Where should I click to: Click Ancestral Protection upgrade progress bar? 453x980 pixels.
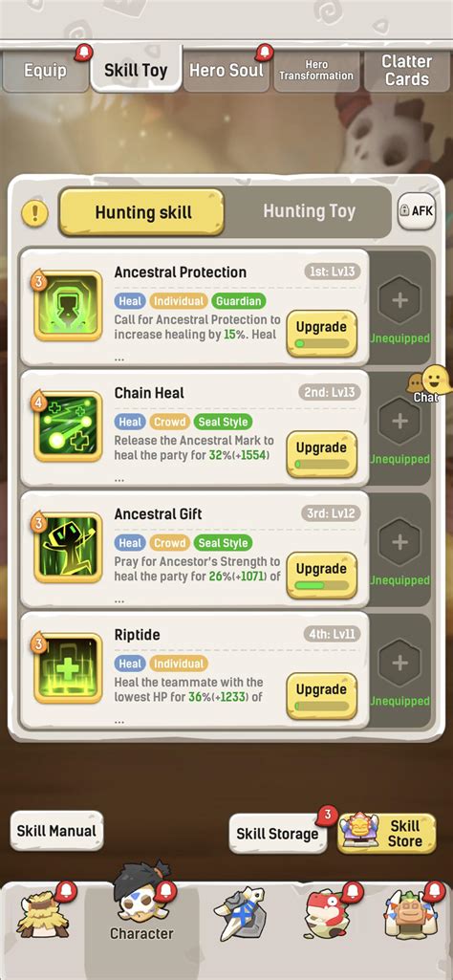pyautogui.click(x=321, y=344)
